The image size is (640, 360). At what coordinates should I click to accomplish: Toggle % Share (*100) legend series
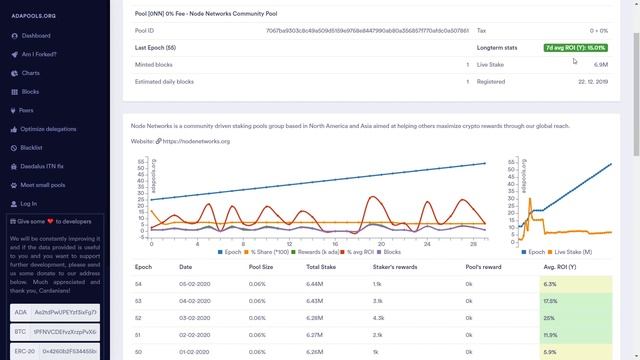[266, 252]
